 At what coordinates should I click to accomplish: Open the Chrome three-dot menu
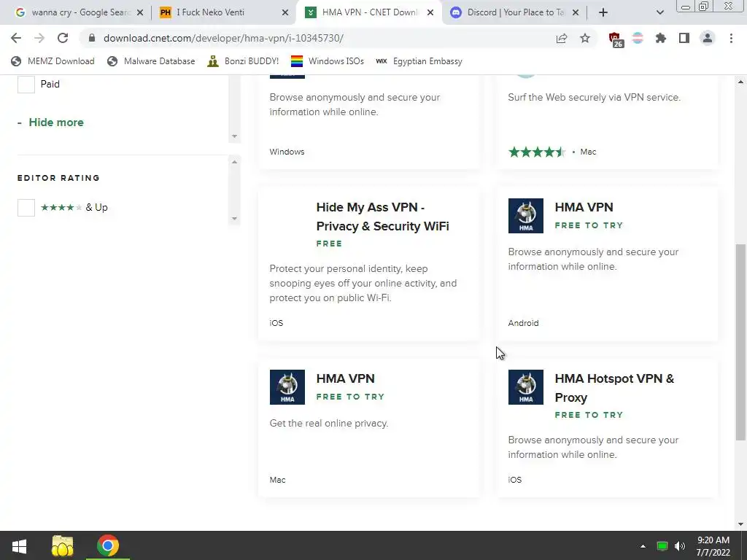731,38
